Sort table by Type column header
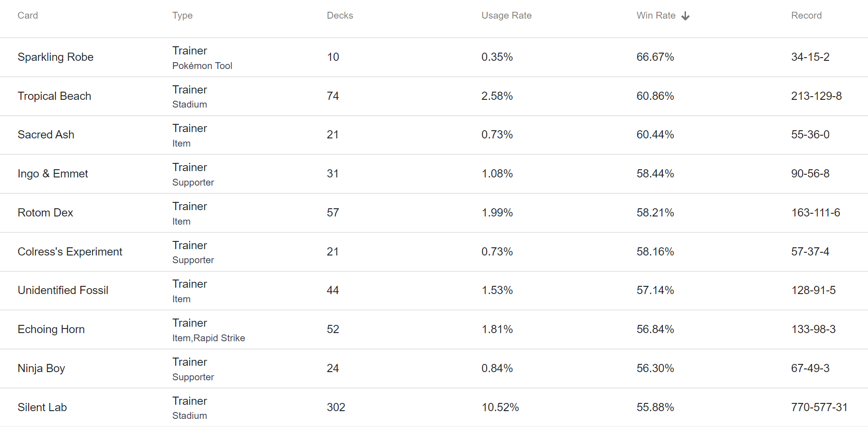Screen dimensions: 868x427 [x=182, y=15]
